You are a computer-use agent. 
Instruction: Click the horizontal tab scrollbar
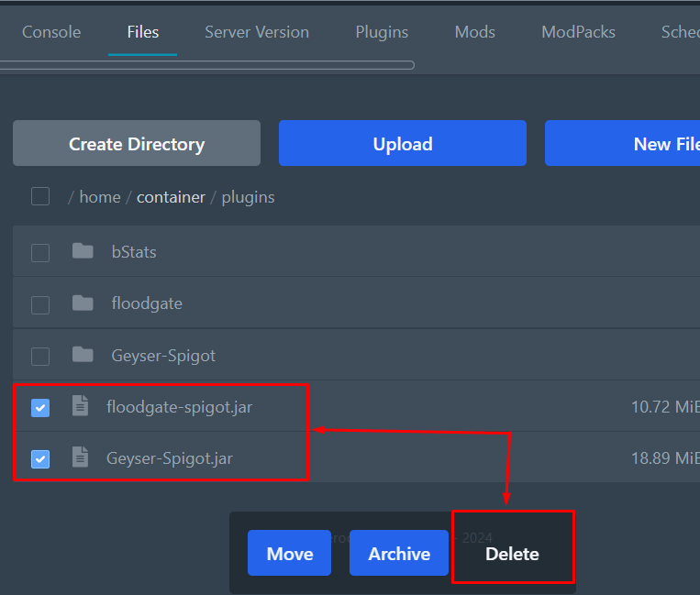point(207,65)
